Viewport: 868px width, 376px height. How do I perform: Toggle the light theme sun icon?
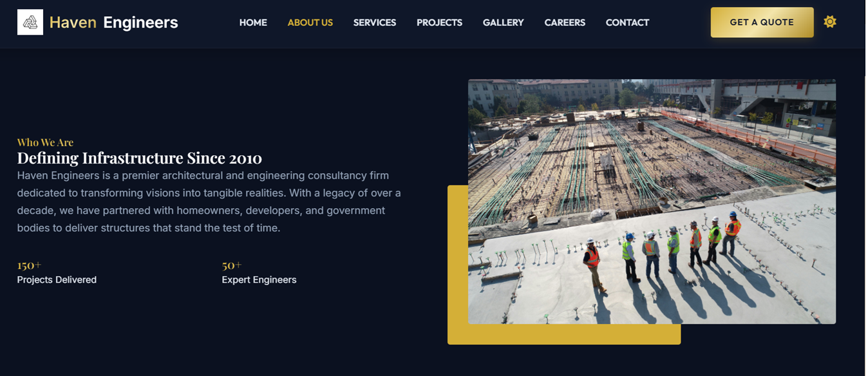(830, 21)
